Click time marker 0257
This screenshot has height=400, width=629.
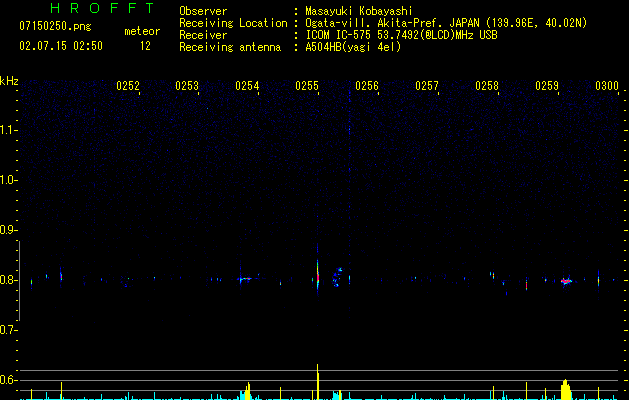427,86
